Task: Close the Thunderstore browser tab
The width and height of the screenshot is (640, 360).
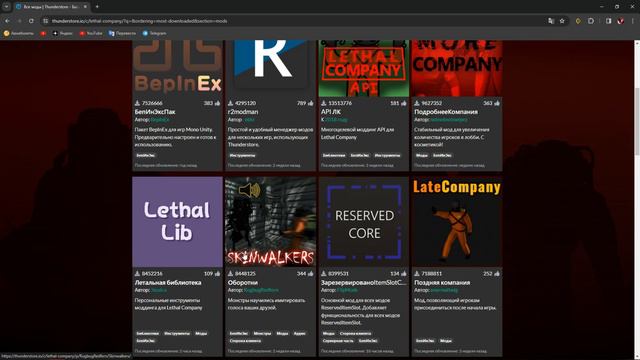Action: point(85,7)
